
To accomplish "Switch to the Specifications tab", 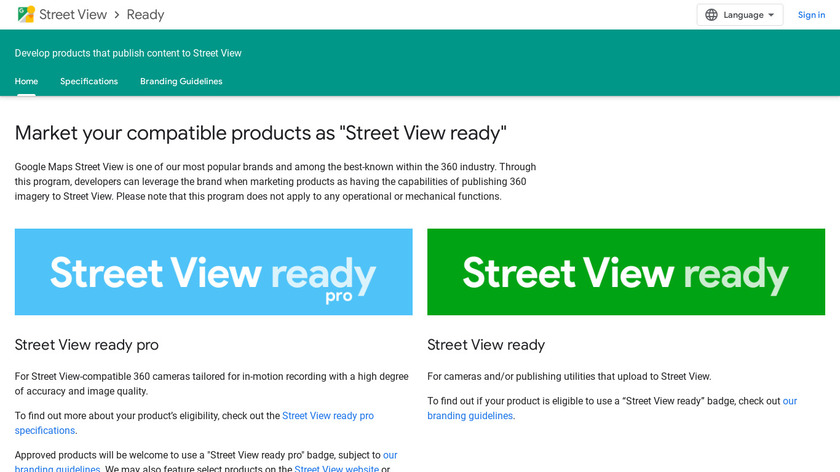I will click(89, 81).
